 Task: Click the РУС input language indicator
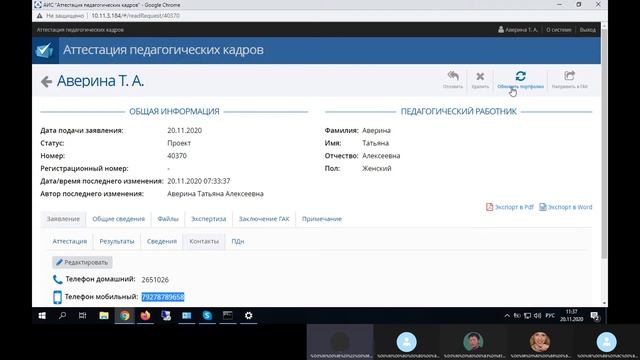[x=550, y=316]
